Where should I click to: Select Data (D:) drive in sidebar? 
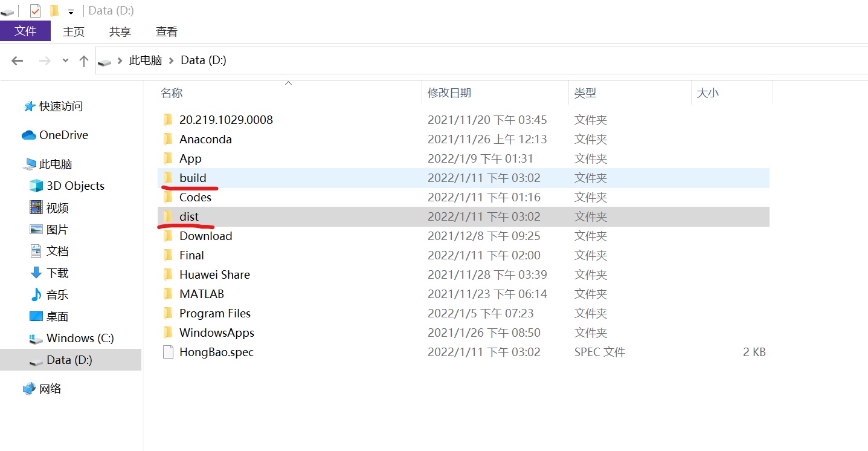coord(69,360)
